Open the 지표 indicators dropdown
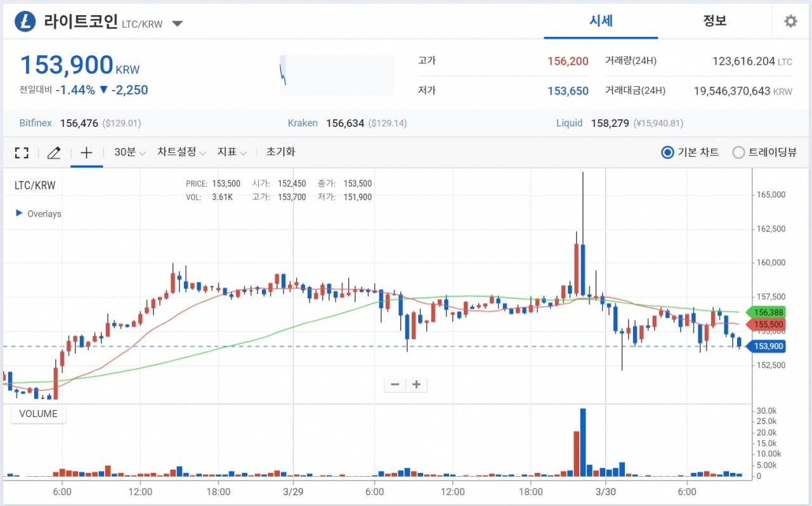The image size is (812, 506). click(x=232, y=152)
